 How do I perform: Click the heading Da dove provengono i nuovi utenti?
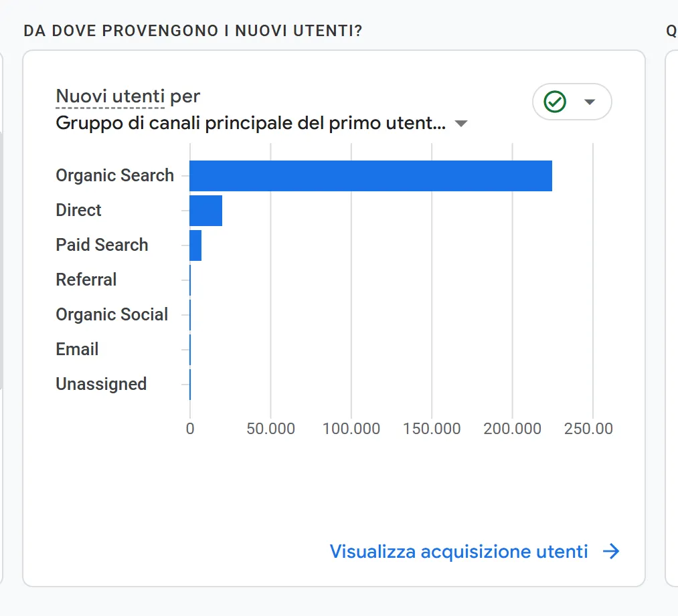(193, 31)
